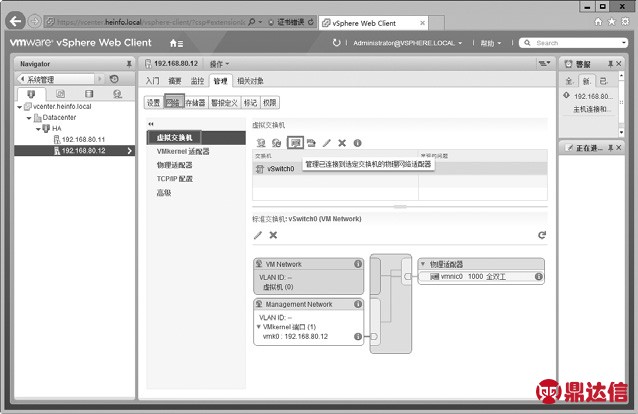The height and width of the screenshot is (414, 638).
Task: Select the Permissions sub-tab
Action: coord(269,103)
